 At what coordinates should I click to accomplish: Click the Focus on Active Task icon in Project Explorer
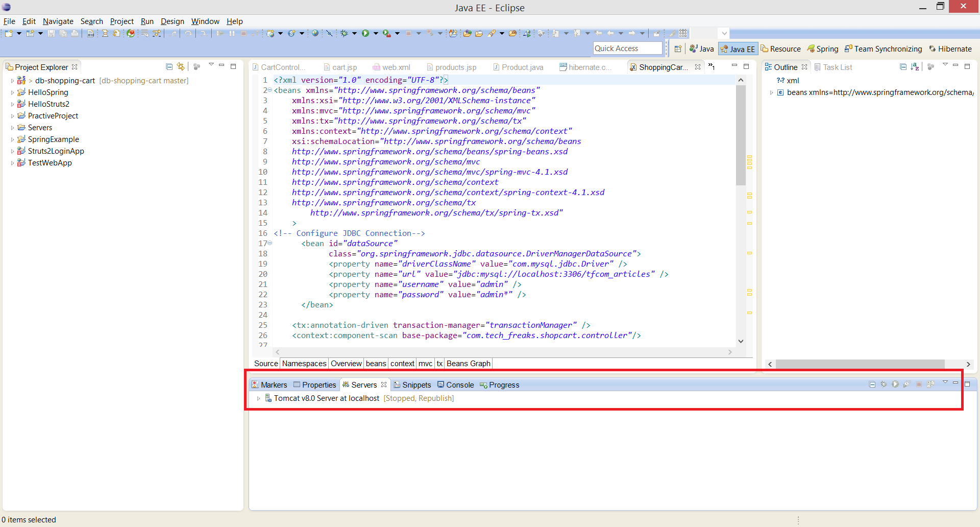coord(197,66)
